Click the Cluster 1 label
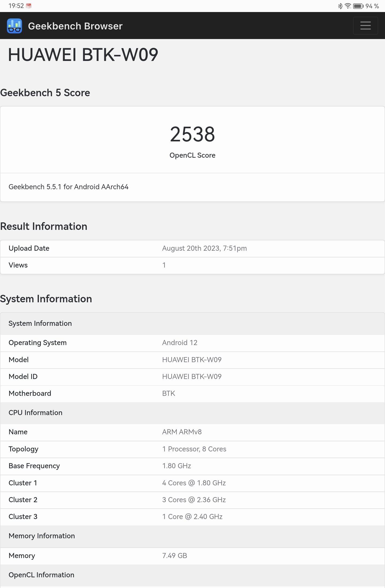The width and height of the screenshot is (385, 588). click(23, 483)
